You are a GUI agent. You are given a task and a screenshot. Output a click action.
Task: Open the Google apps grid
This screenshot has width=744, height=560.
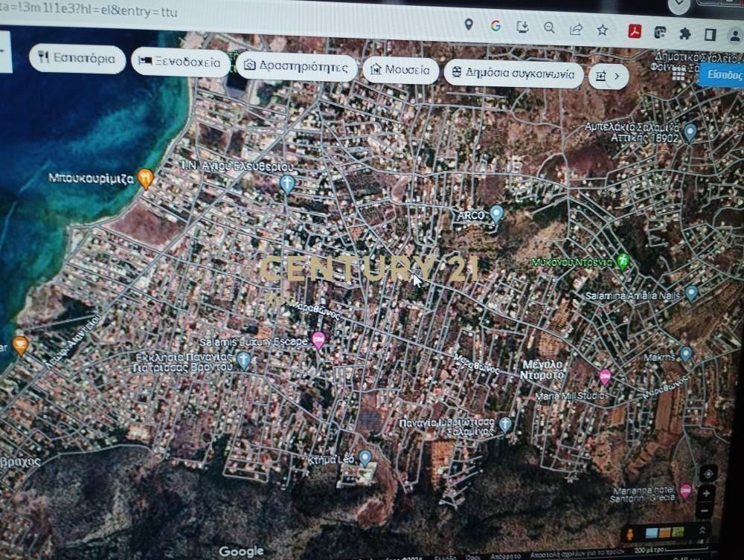679,74
